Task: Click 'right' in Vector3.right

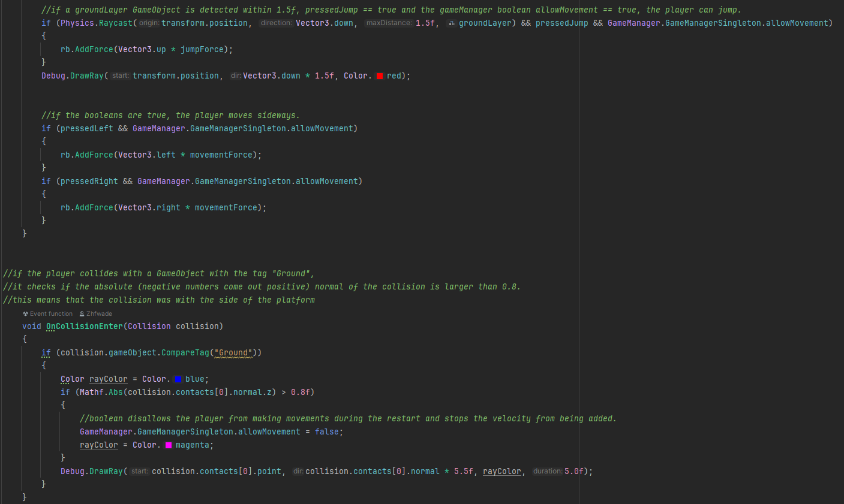Action: (169, 207)
